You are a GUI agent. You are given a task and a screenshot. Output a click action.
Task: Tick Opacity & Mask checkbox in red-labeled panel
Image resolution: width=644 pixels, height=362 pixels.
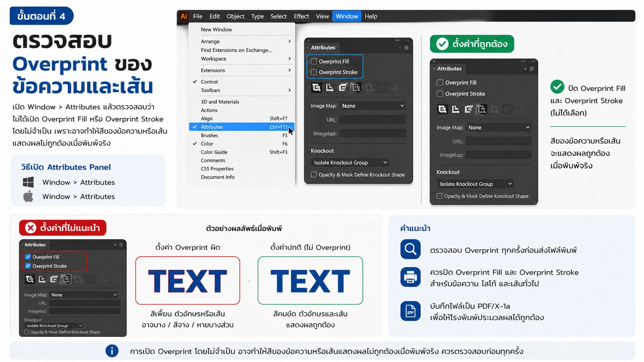click(x=27, y=332)
